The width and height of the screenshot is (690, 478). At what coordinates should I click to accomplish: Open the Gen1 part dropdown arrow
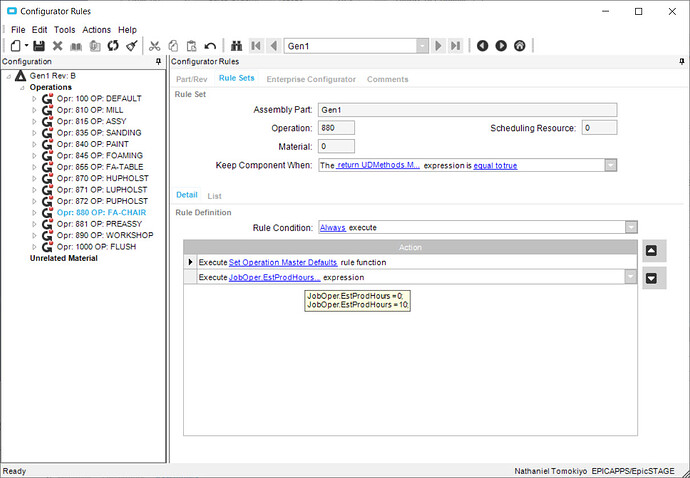[x=422, y=46]
